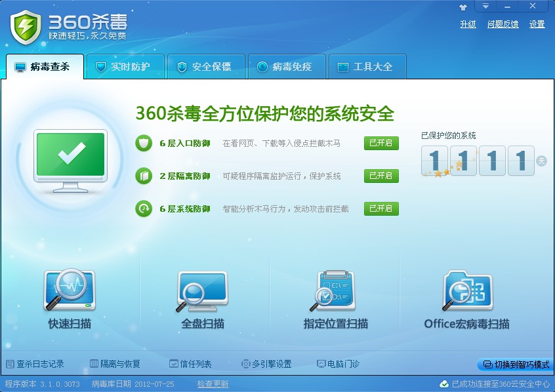Toggle the 已开启 button for 2层隔离防御
This screenshot has height=392, width=555.
pyautogui.click(x=381, y=176)
